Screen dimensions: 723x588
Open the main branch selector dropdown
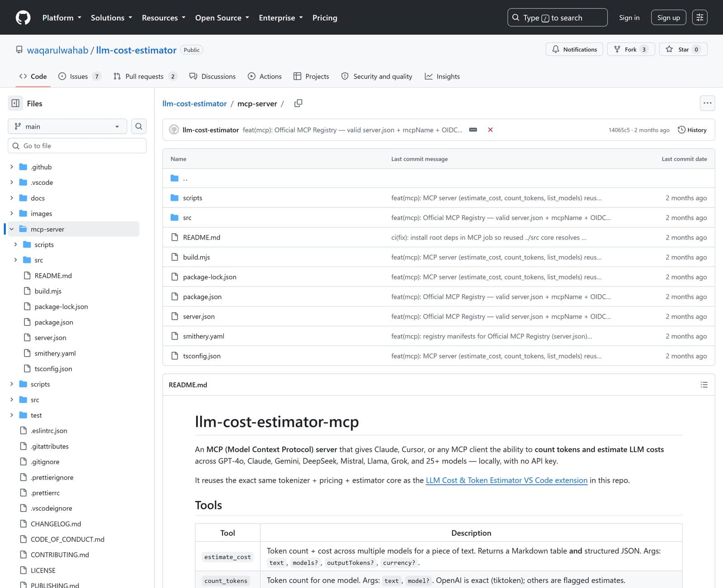(x=67, y=127)
